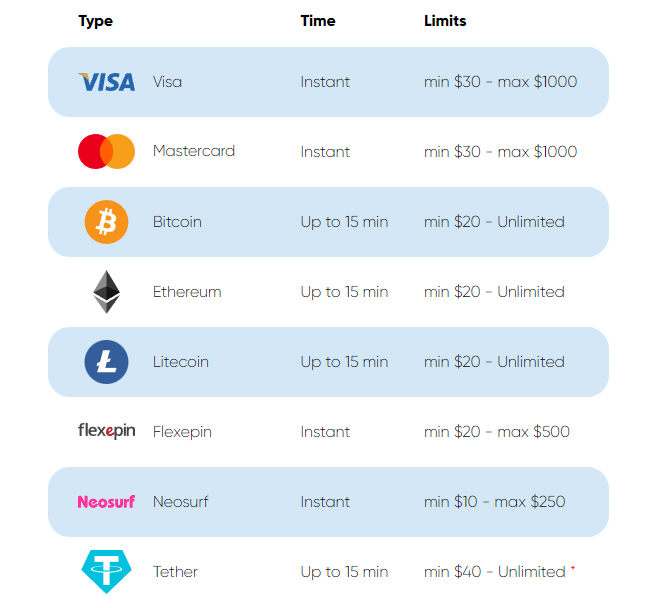Click the Type column header
This screenshot has height=608, width=650.
coord(96,21)
